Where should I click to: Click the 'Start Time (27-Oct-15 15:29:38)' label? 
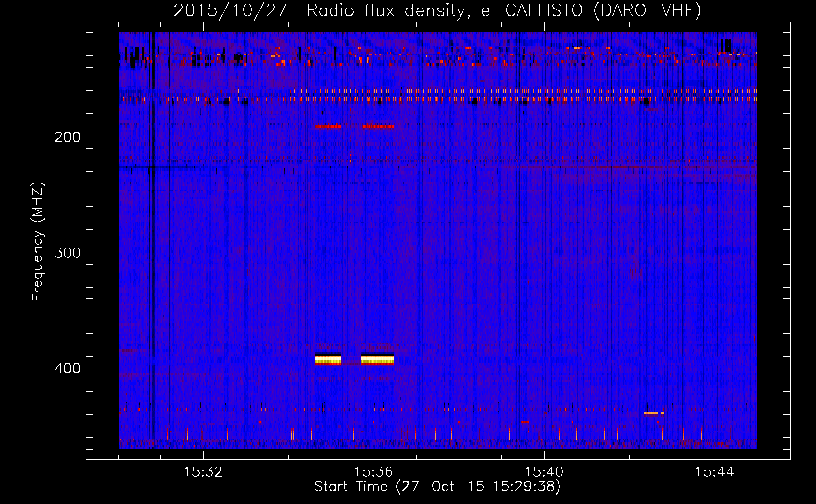coord(437,487)
